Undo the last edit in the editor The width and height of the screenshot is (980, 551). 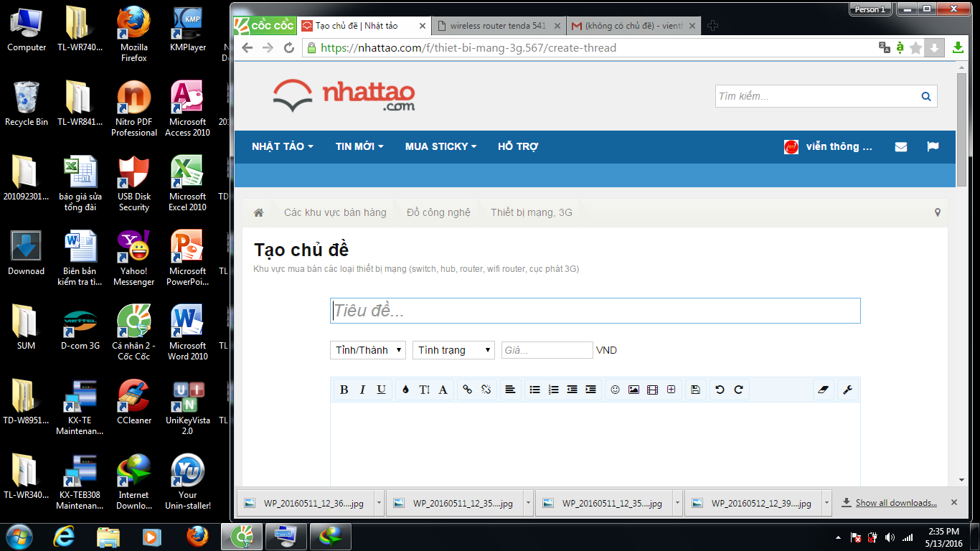(720, 390)
